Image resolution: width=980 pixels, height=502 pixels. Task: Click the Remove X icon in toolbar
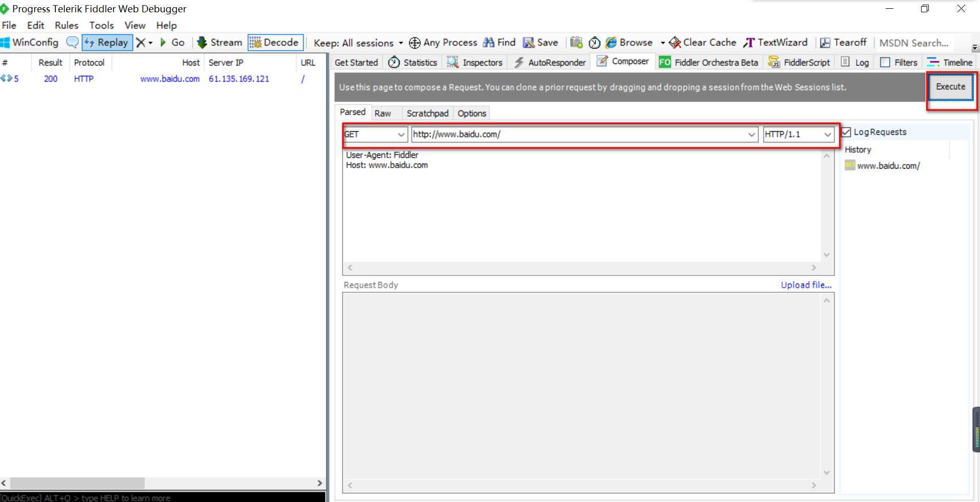[x=140, y=43]
